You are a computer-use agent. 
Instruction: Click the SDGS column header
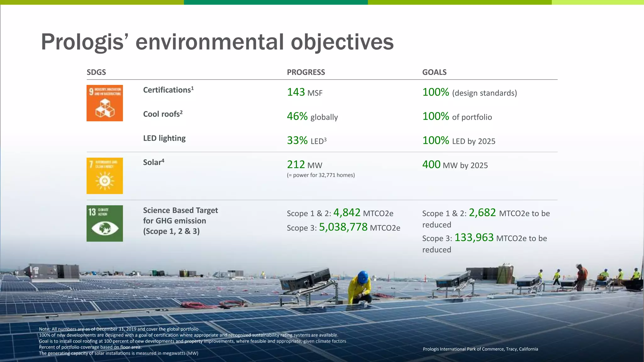click(x=96, y=72)
